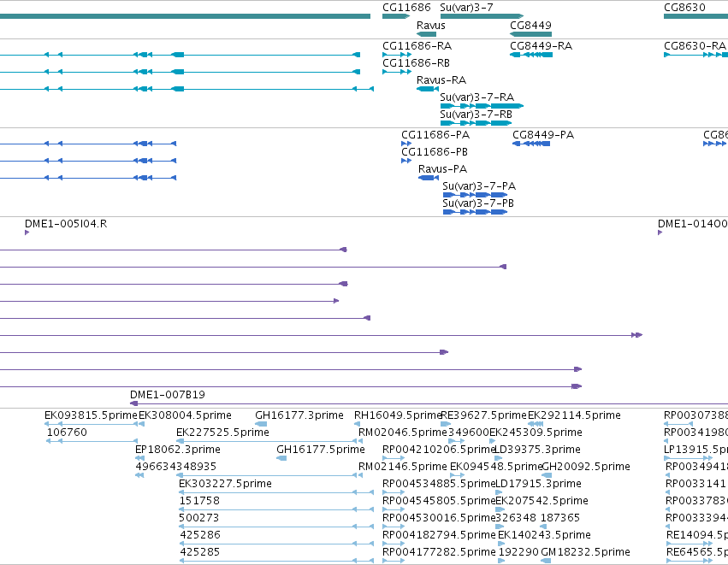728x565 pixels.
Task: Select the Ravus gene label
Action: (x=431, y=26)
